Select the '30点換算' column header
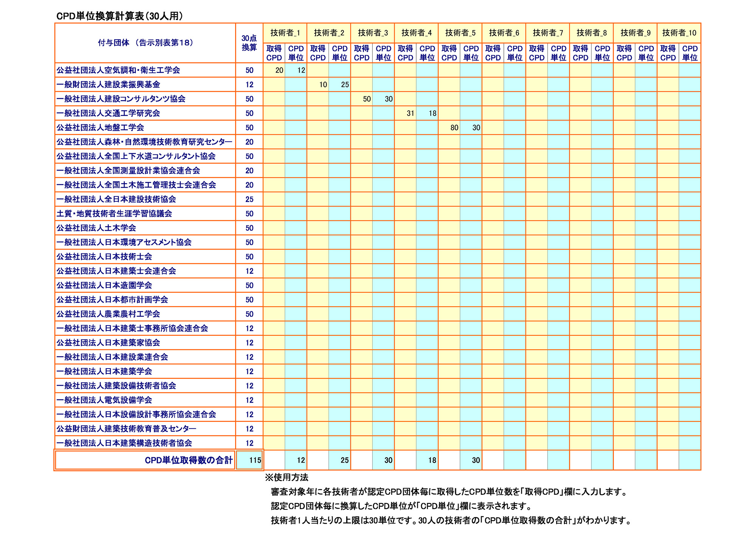The image size is (756, 534). click(x=249, y=43)
